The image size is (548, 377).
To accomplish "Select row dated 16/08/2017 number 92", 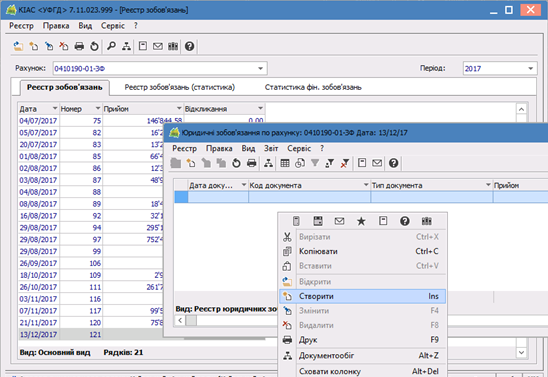I will click(91, 216).
